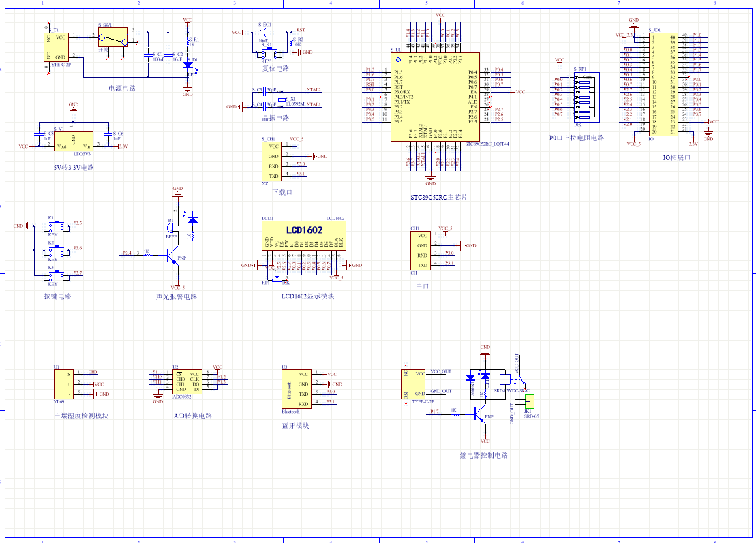Click the 'P2.4' net label near buzzer transistor
Screen dimensions: 756x543
tap(127, 253)
